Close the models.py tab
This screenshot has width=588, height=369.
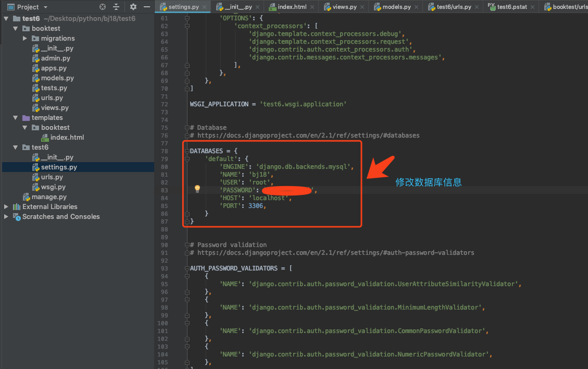click(416, 7)
